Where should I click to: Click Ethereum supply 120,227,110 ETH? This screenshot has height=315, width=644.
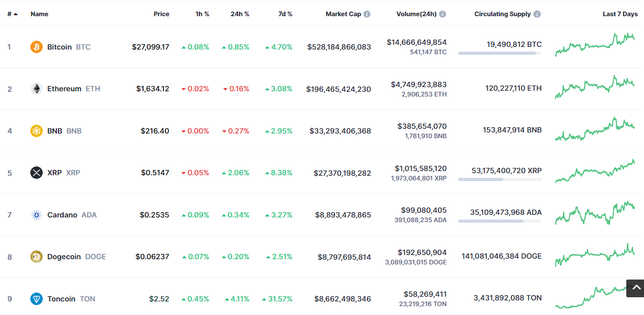point(514,89)
